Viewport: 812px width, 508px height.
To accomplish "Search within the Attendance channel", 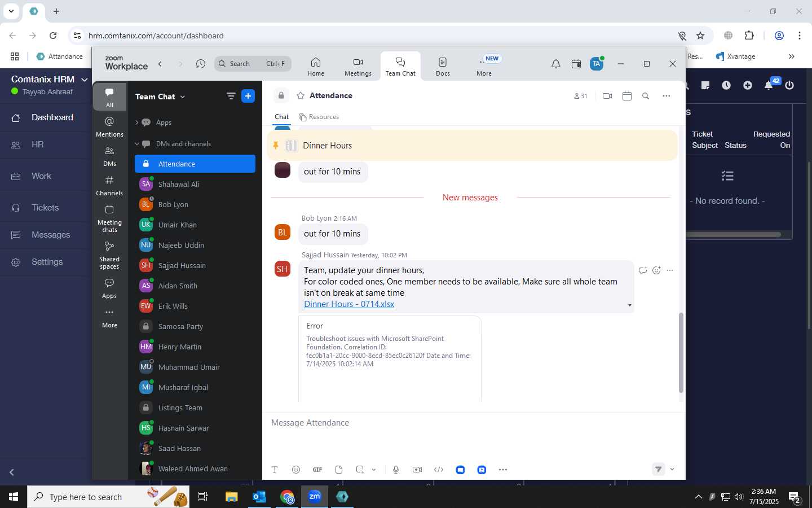I will (646, 96).
